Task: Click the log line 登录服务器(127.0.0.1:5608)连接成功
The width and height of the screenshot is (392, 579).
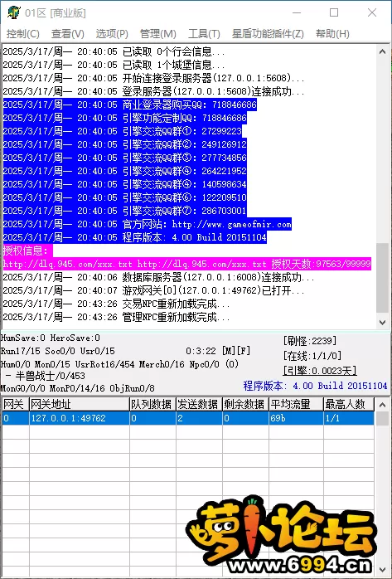Action: tap(153, 91)
